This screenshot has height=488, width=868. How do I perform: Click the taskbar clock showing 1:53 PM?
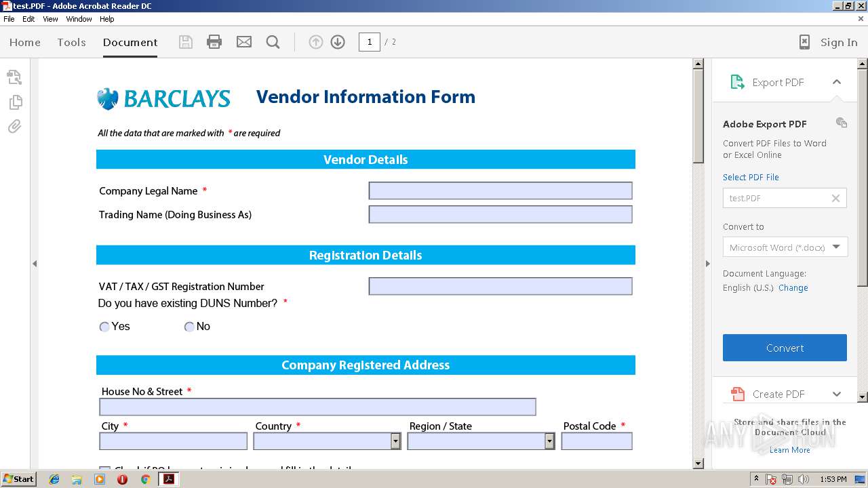833,479
